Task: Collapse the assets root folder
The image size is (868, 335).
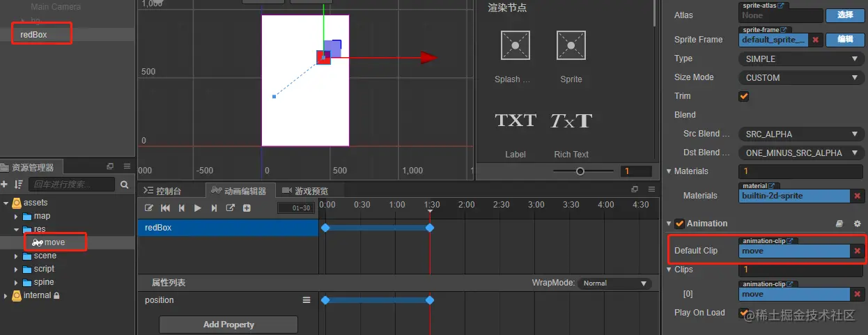Action: point(6,203)
